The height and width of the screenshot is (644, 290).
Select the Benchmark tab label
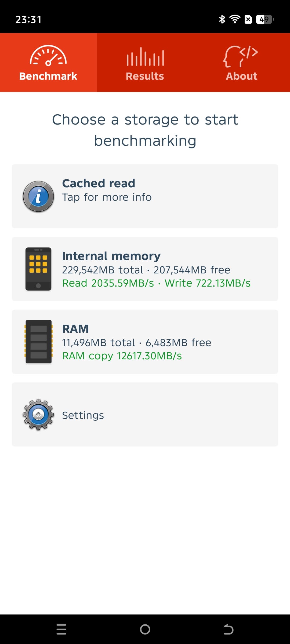click(x=48, y=76)
